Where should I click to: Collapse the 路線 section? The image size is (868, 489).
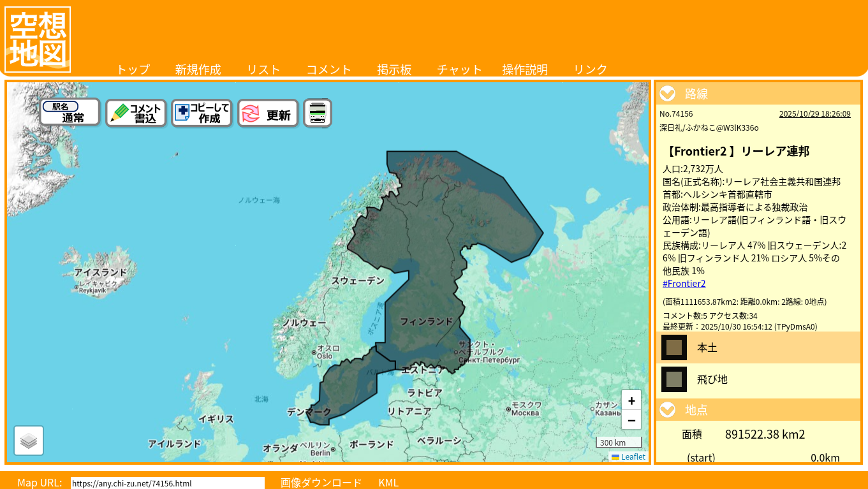coord(667,94)
